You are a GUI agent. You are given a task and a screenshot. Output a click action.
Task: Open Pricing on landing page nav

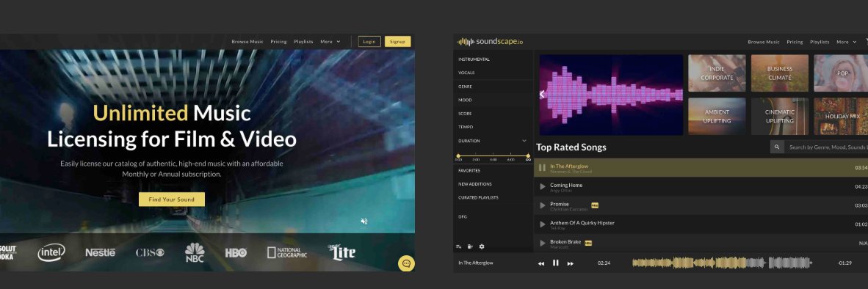[x=278, y=42]
